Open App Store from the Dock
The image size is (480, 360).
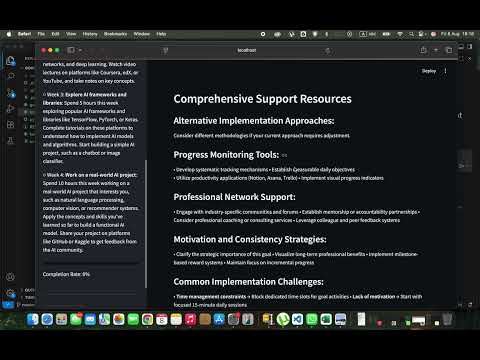[219, 319]
